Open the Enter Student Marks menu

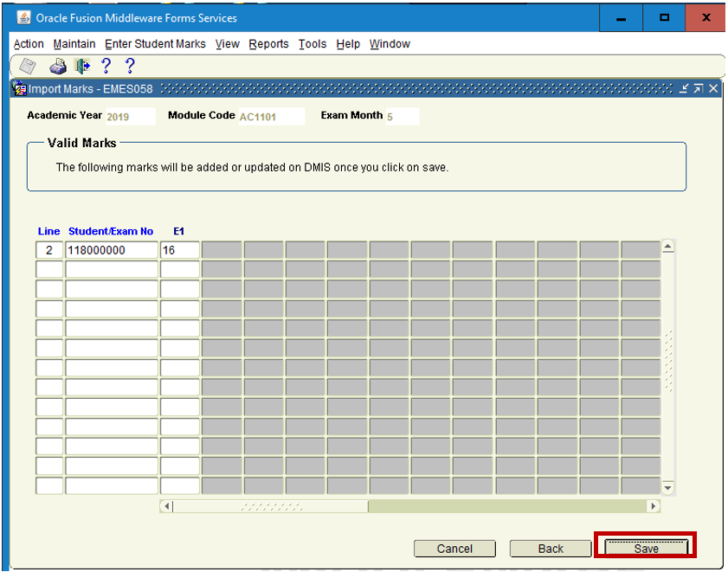pos(155,44)
